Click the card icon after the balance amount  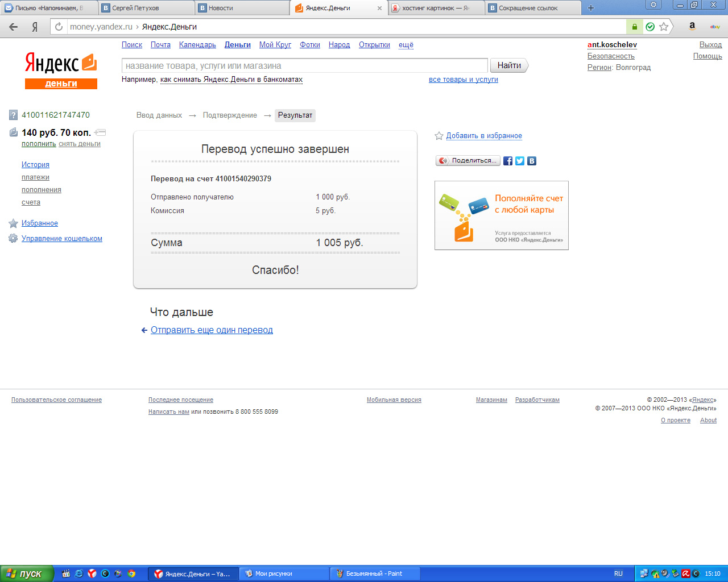[x=100, y=132]
